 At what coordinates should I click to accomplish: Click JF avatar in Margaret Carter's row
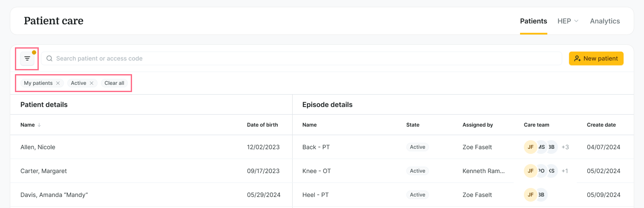pos(530,171)
